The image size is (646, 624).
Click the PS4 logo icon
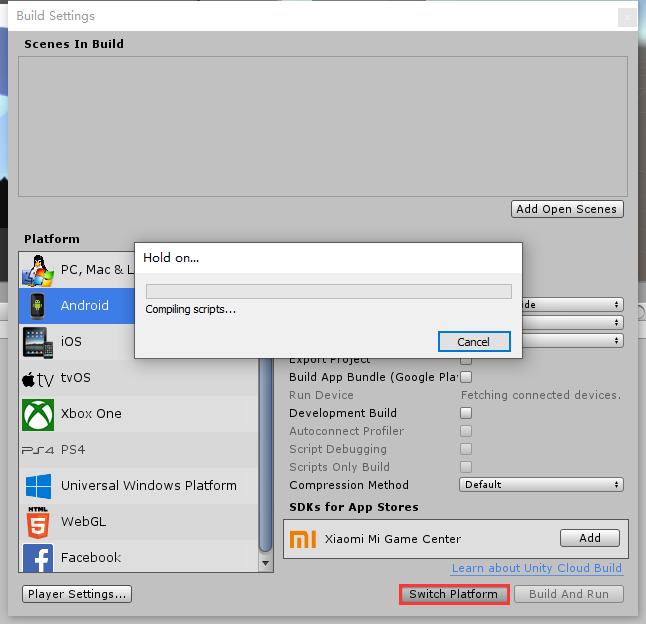(x=38, y=450)
